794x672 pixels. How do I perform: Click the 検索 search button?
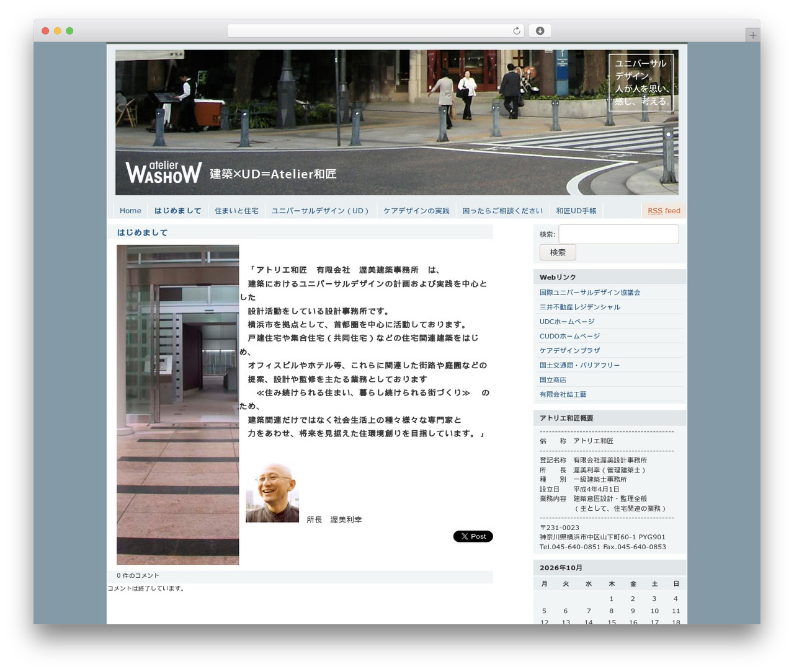(558, 252)
